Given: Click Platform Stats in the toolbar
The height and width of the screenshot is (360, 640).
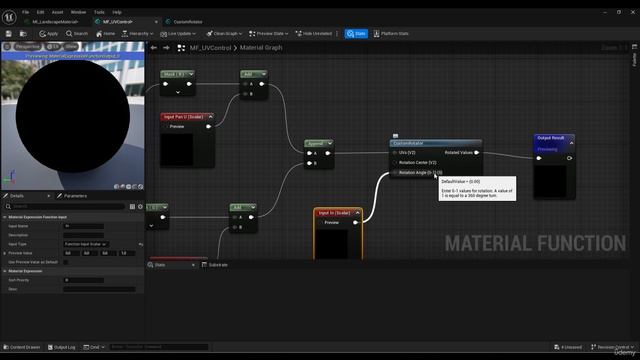Looking at the screenshot, I should (x=391, y=33).
